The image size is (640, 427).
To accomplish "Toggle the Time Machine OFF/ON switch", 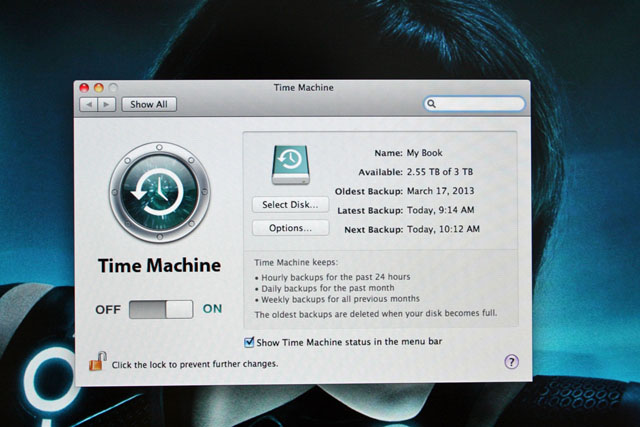I will pos(161,309).
